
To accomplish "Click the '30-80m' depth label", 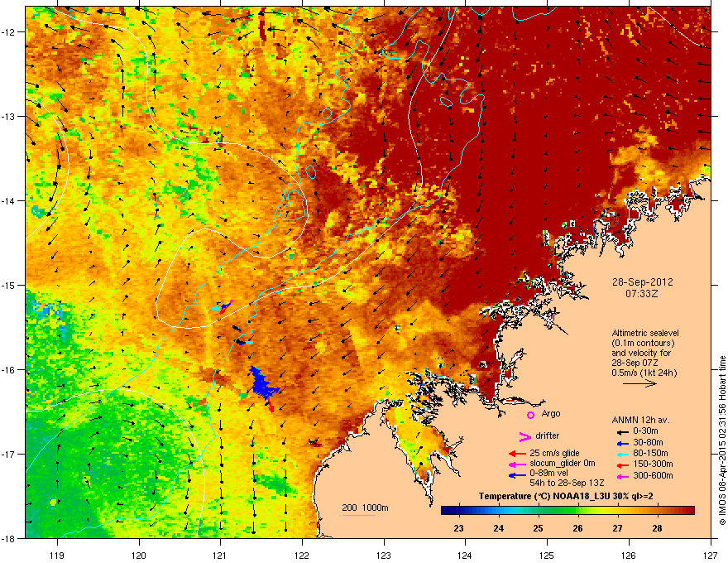I will pyautogui.click(x=648, y=442).
